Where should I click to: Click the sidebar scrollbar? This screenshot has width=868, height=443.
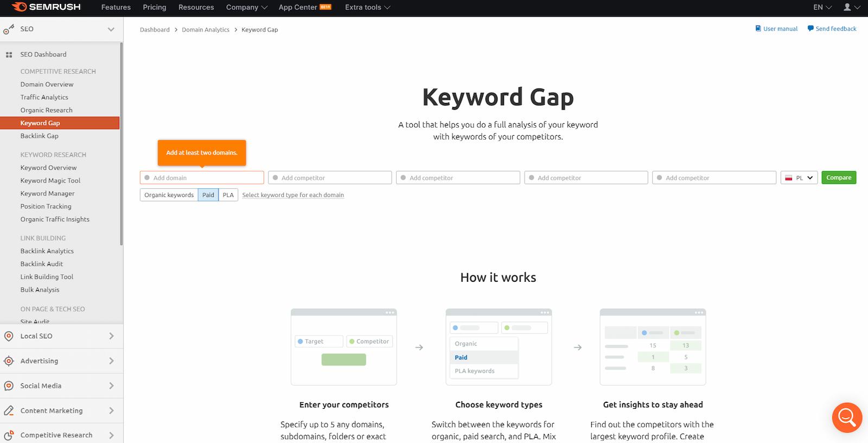[x=122, y=144]
